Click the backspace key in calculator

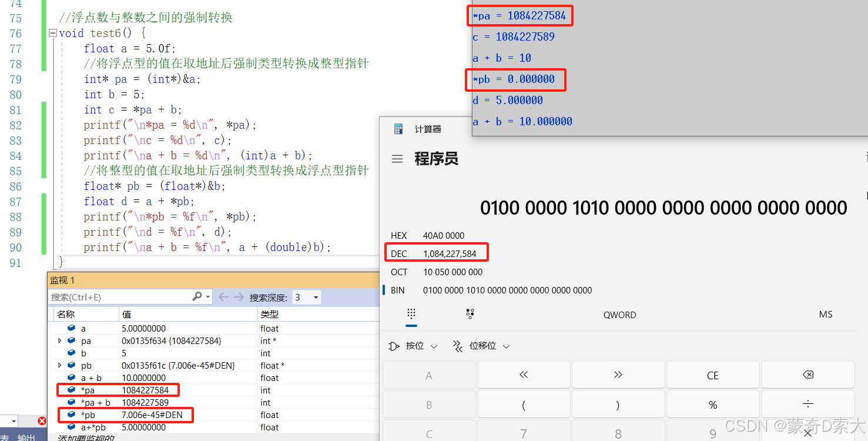[x=807, y=375]
